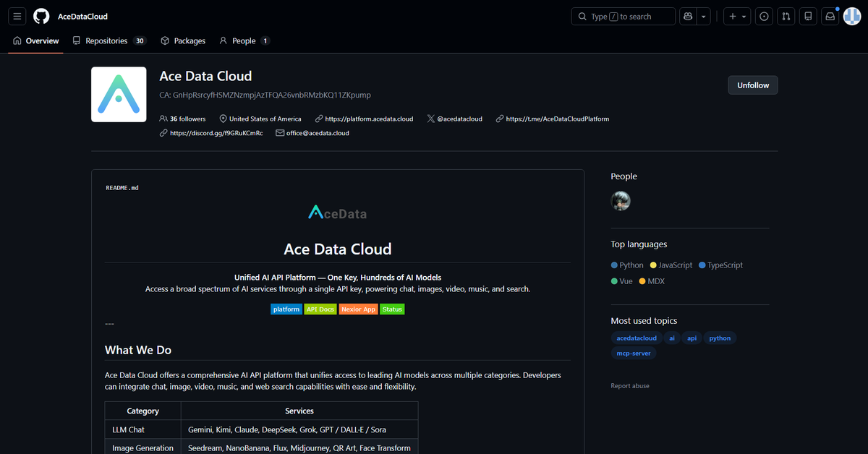This screenshot has width=868, height=454.
Task: Expand the Copilot dropdown arrow
Action: [704, 16]
